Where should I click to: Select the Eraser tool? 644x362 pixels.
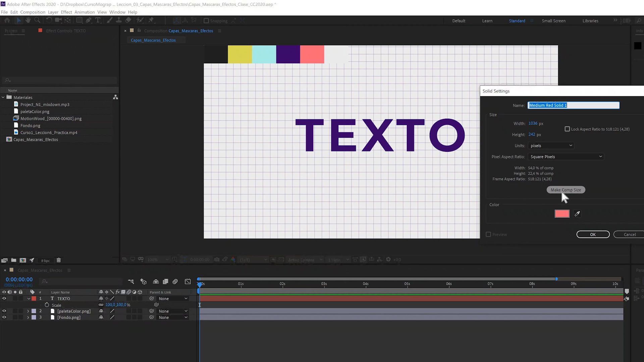[x=128, y=20]
